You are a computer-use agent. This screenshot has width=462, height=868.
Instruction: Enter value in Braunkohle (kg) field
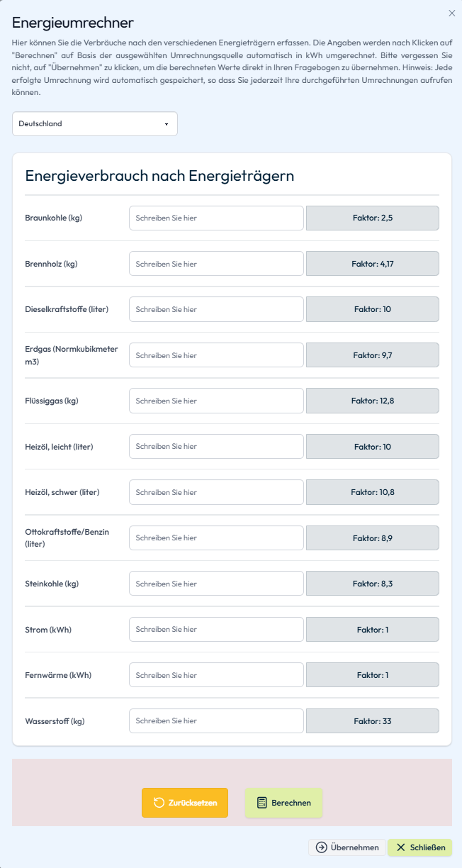(x=216, y=218)
